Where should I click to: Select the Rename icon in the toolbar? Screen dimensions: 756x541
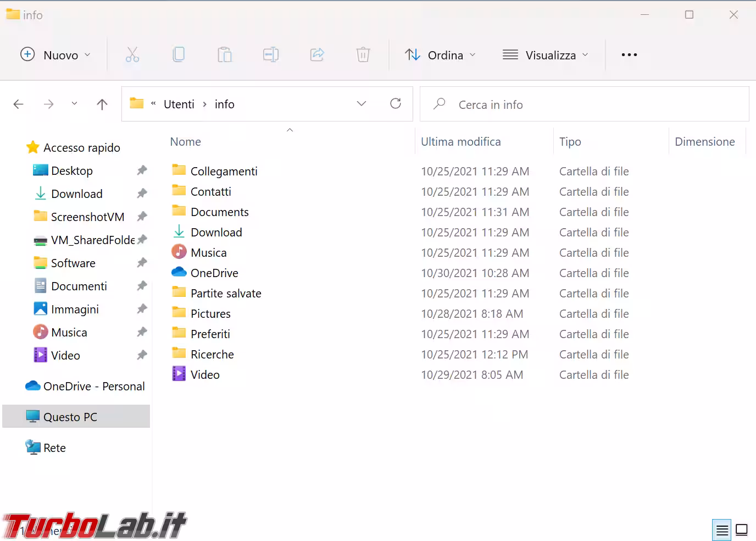point(271,54)
